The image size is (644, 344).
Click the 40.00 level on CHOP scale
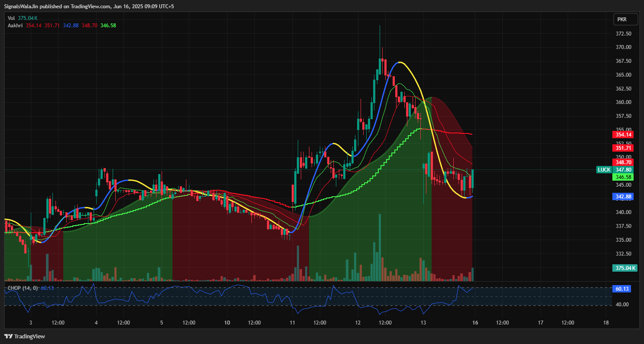click(x=622, y=305)
